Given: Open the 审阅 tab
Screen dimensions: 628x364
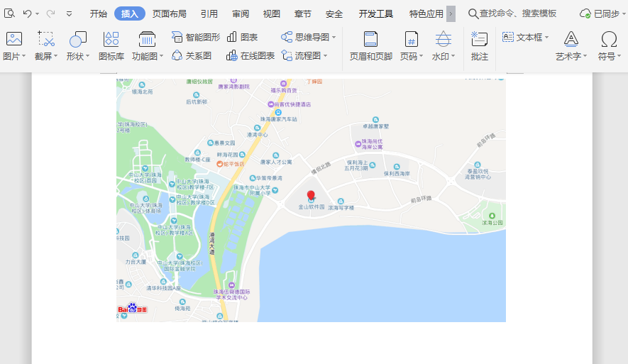Looking at the screenshot, I should coord(241,14).
